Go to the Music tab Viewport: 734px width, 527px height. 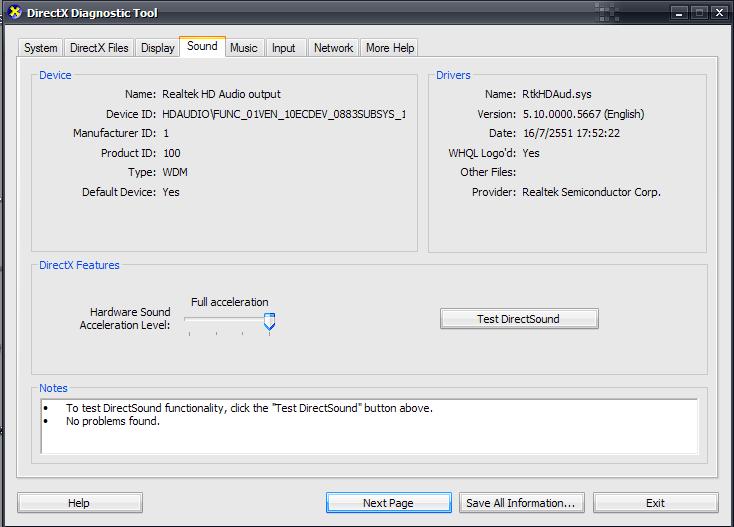tap(243, 48)
